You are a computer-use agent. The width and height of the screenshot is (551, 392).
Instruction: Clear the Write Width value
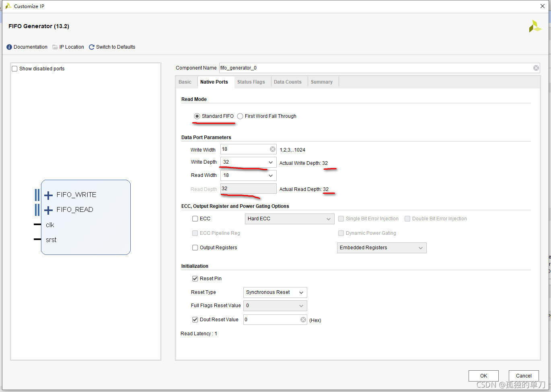coord(272,150)
